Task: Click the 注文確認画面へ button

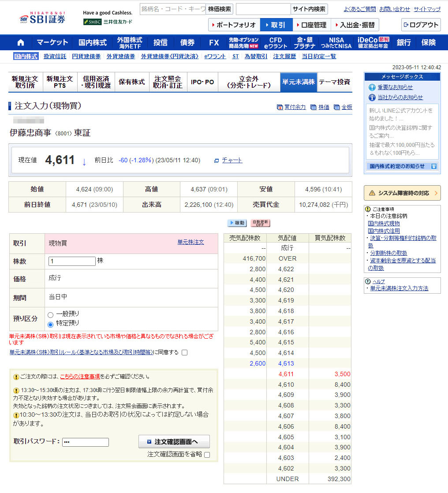Action: [x=174, y=442]
